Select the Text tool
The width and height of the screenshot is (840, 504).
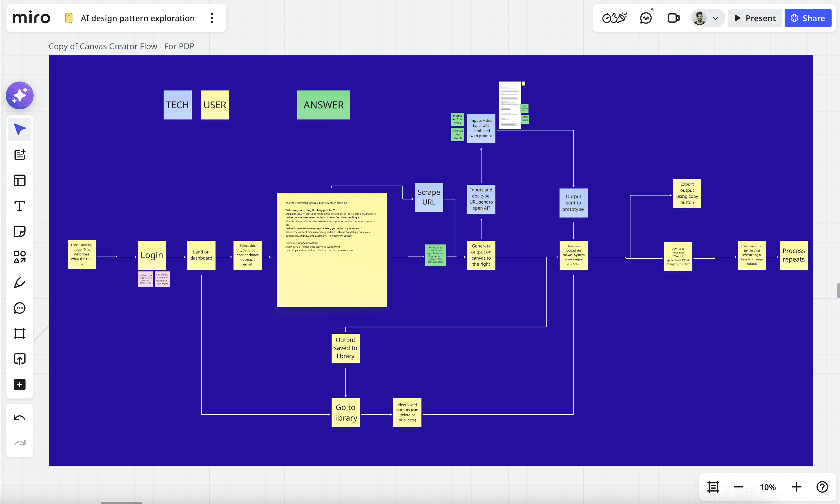tap(20, 206)
